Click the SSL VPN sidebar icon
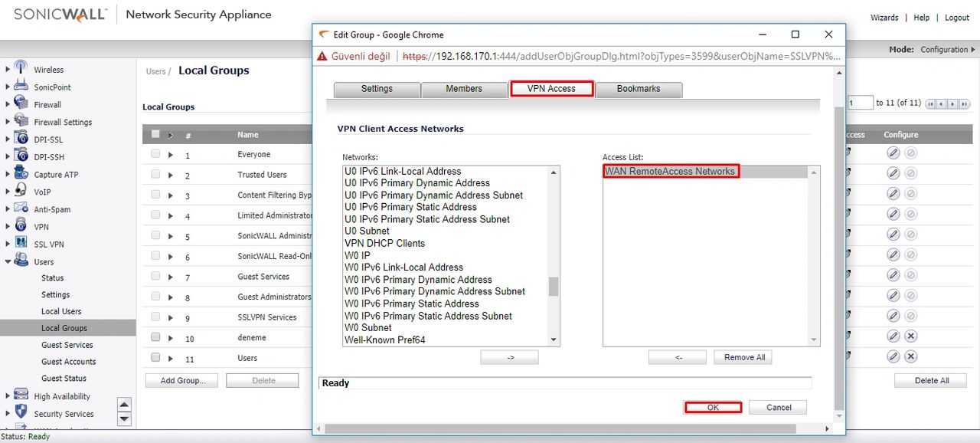The image size is (980, 443). point(21,244)
